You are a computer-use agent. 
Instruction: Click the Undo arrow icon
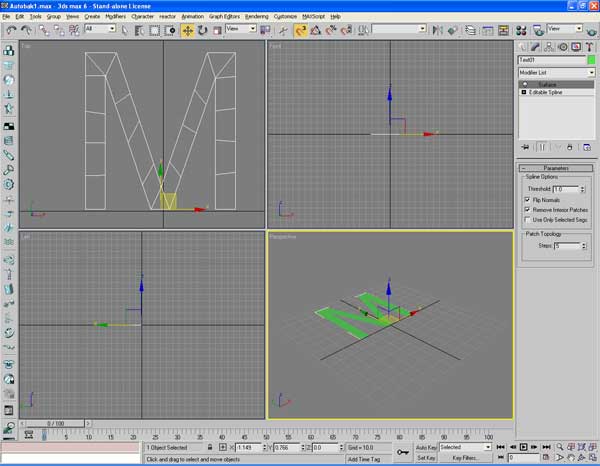coord(11,30)
